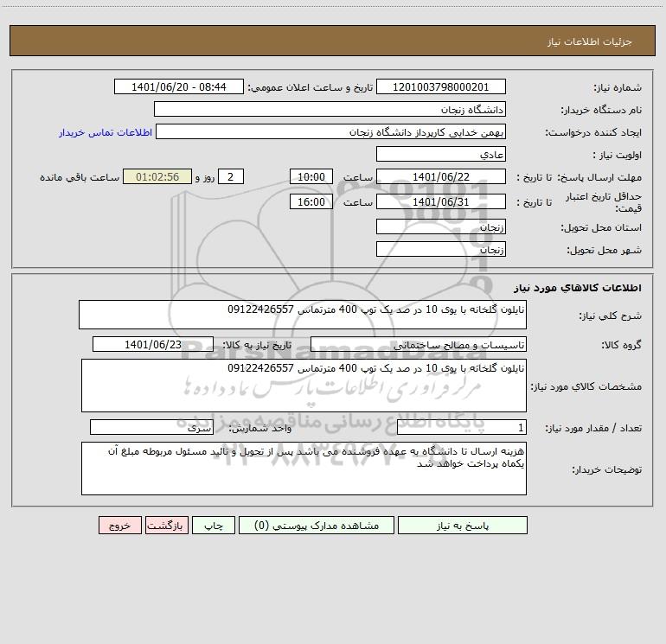Click the remaining days field showing 2
This screenshot has height=644, width=666.
[231, 176]
